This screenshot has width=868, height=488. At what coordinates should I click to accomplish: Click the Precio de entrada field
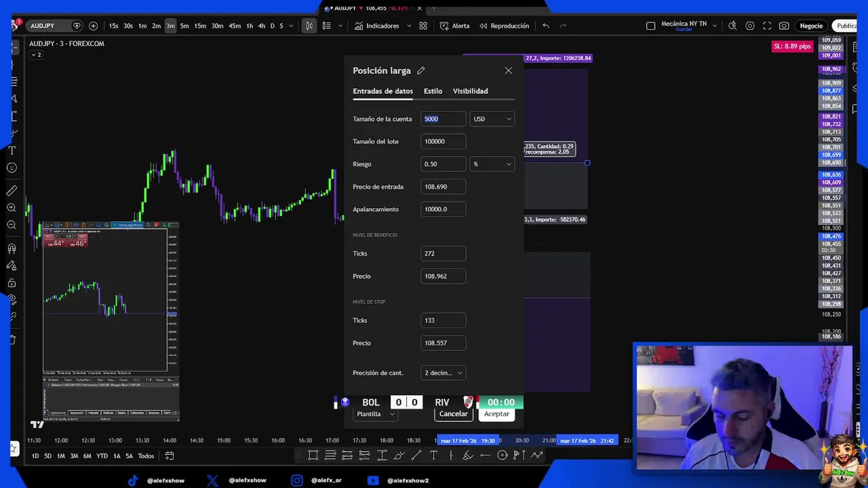443,186
